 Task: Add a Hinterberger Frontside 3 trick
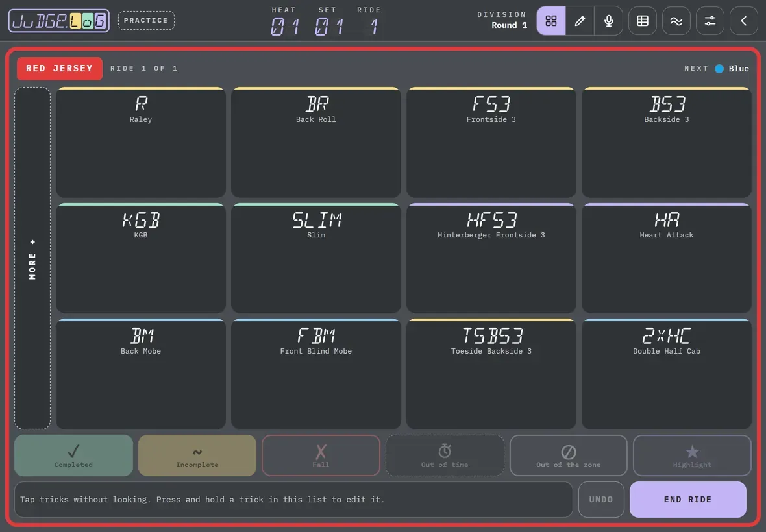(491, 258)
